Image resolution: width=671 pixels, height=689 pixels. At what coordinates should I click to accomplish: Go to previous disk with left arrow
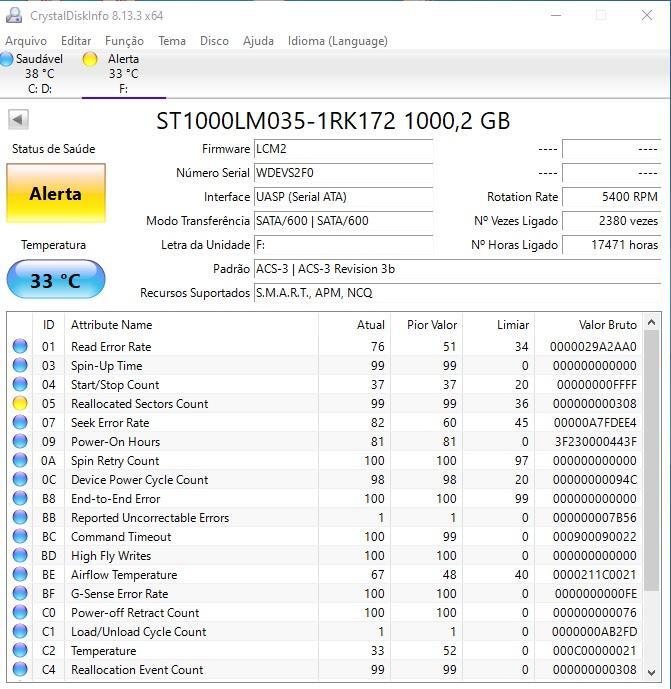coord(18,120)
